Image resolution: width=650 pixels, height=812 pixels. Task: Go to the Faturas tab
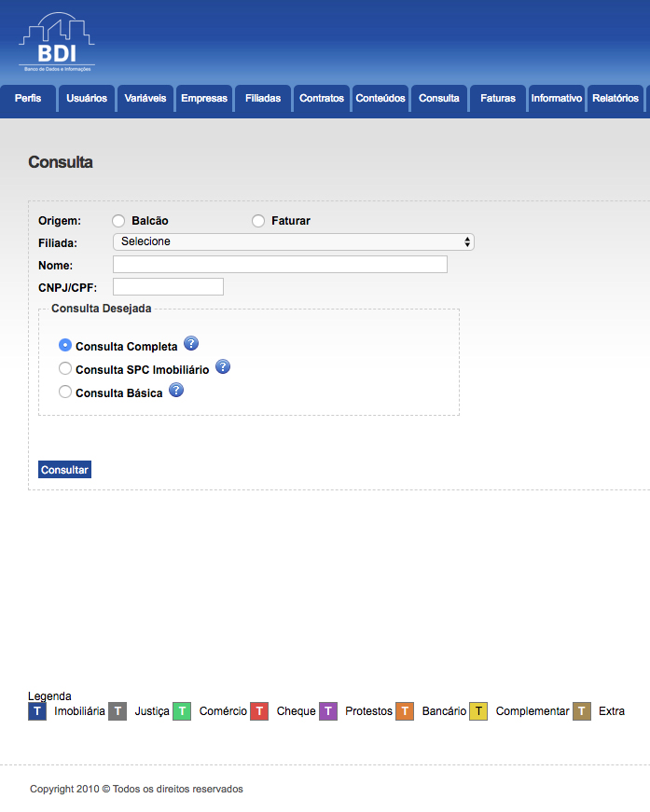click(498, 99)
